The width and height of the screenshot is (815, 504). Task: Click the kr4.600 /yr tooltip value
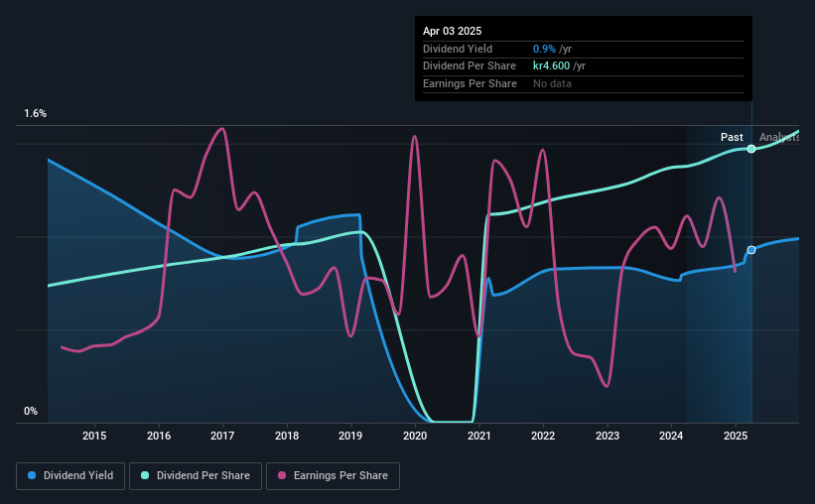pyautogui.click(x=559, y=66)
